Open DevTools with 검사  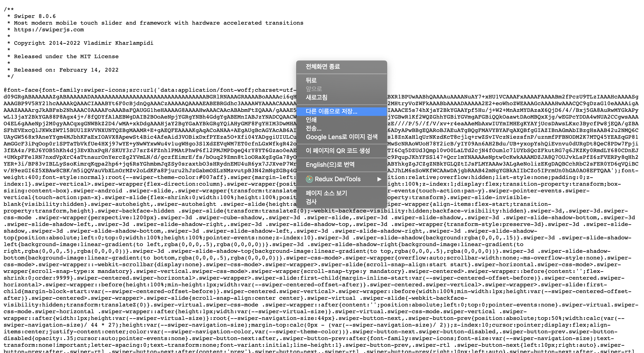coord(311,202)
